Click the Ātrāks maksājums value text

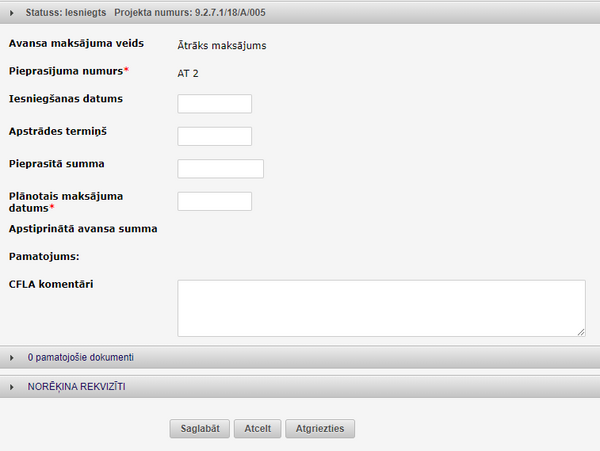(222, 46)
